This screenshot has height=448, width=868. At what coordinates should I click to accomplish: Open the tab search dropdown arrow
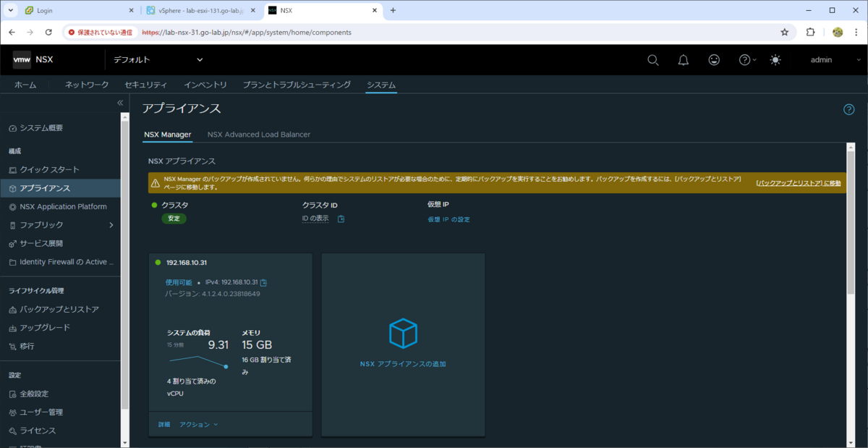point(10,10)
